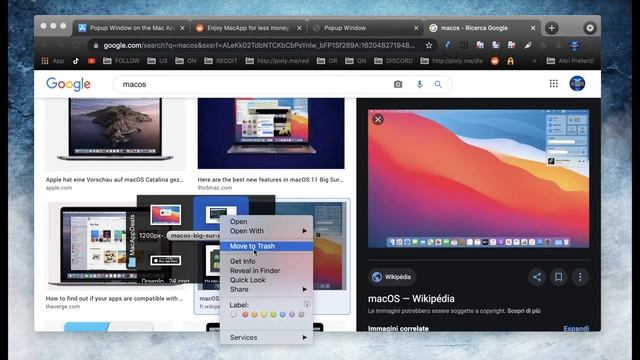Bookmark this page with the star icon
The image size is (640, 360).
point(429,45)
